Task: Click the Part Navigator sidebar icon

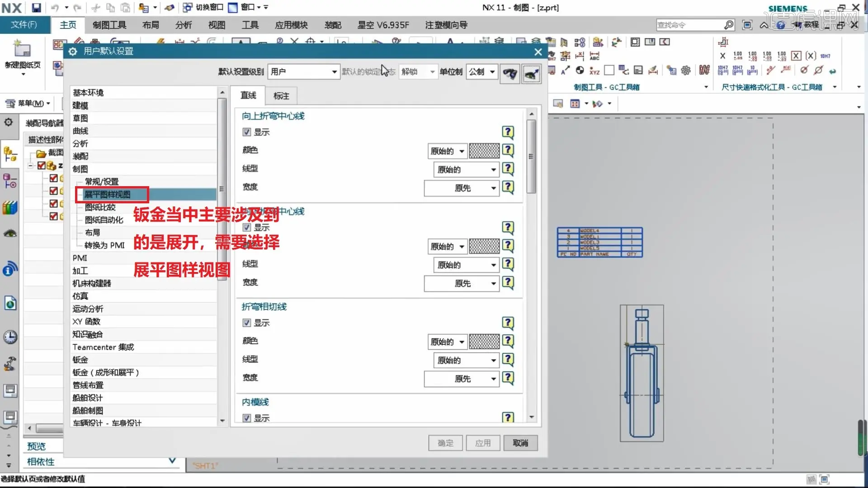Action: click(x=10, y=182)
